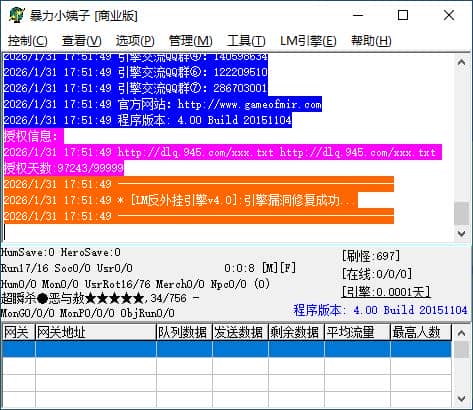Click the log panel scroll-up arrow
This screenshot has width=473, height=410.
(x=461, y=62)
